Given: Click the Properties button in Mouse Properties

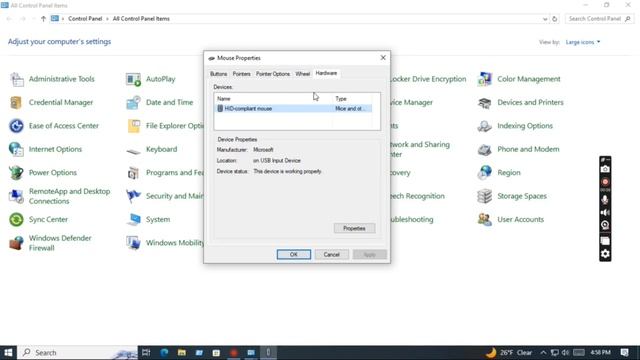Looking at the screenshot, I should tap(354, 228).
